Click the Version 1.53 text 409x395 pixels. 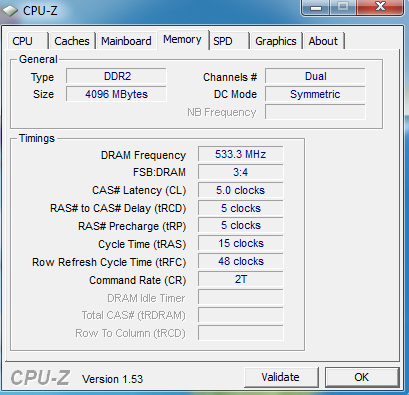[x=113, y=379]
